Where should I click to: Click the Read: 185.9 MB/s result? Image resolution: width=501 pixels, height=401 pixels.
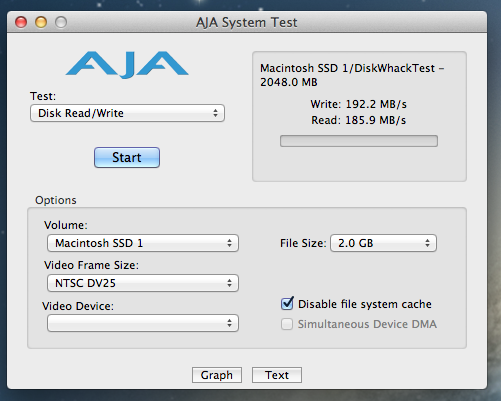[359, 120]
